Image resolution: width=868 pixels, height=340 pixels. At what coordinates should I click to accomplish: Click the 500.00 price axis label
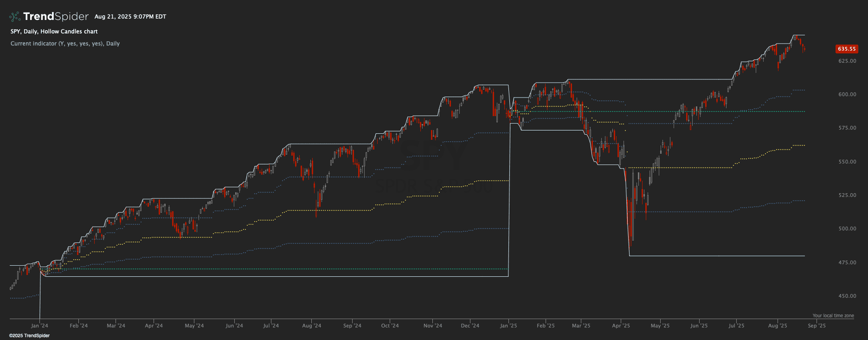pyautogui.click(x=847, y=229)
